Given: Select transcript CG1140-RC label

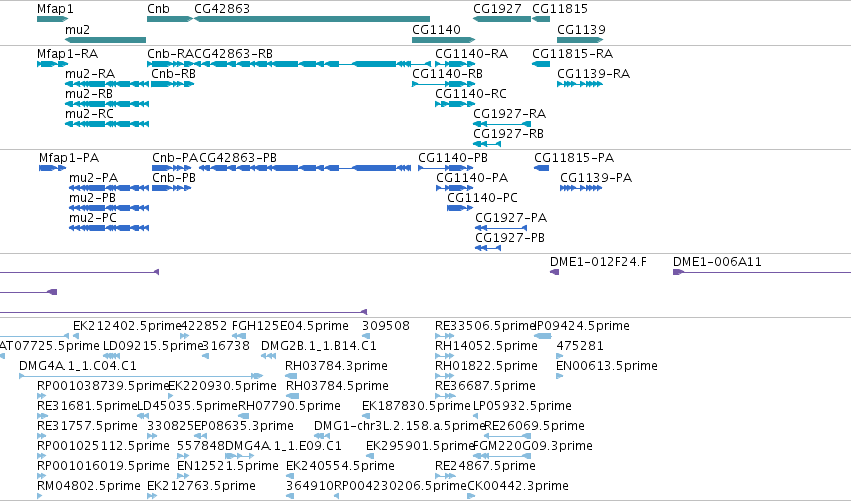Looking at the screenshot, I should 471,94.
